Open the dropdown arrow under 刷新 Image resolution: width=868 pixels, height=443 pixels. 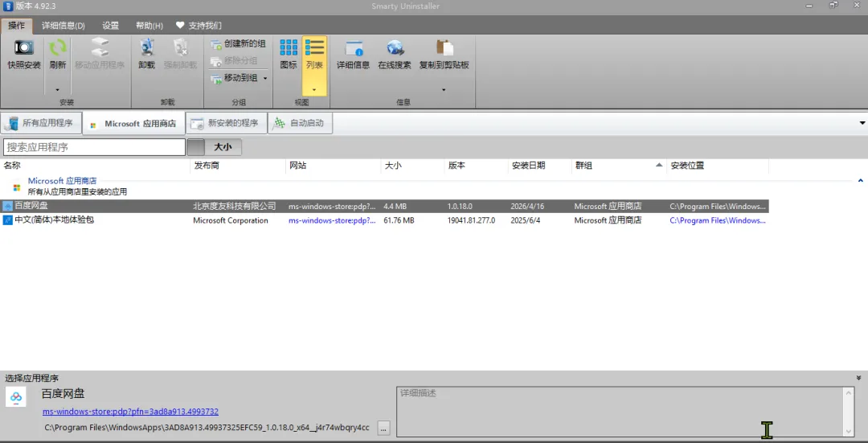coord(58,90)
